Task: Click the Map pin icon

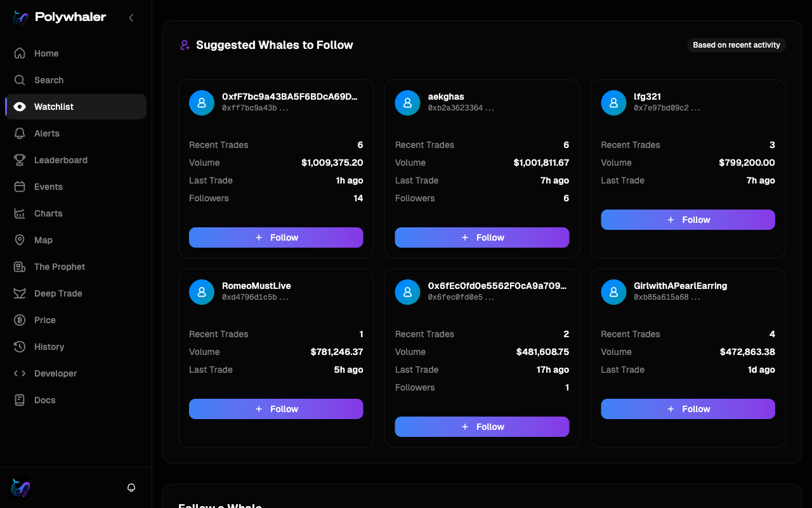Action: 20,240
